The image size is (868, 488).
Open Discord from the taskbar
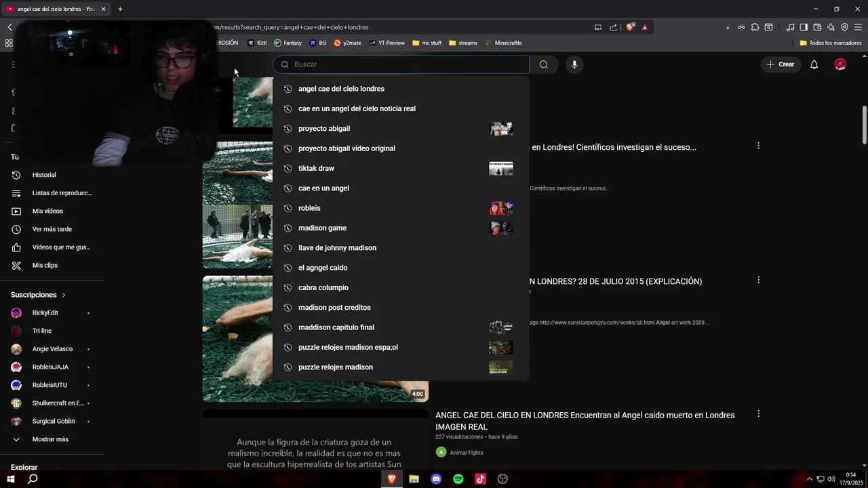point(436,479)
